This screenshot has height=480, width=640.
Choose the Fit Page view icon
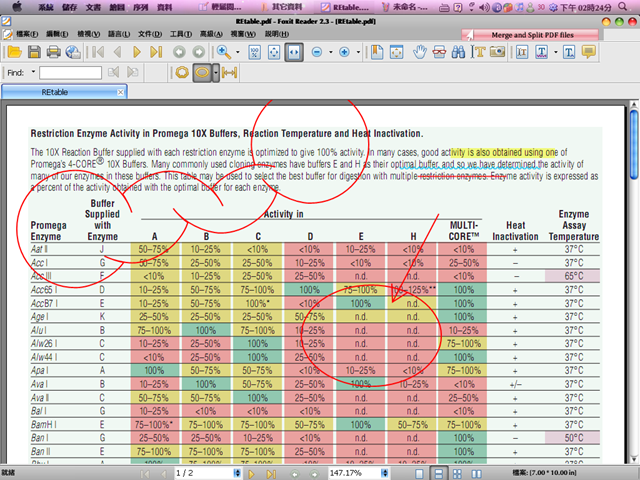point(274,52)
